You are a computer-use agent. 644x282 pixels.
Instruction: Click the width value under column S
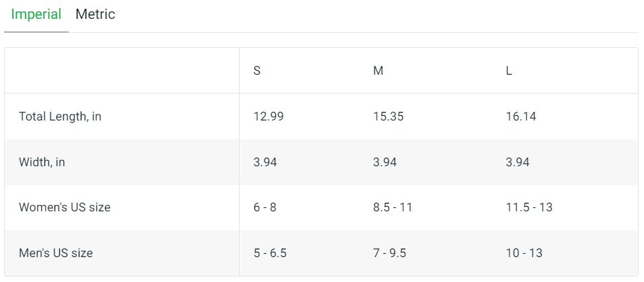[x=265, y=162]
